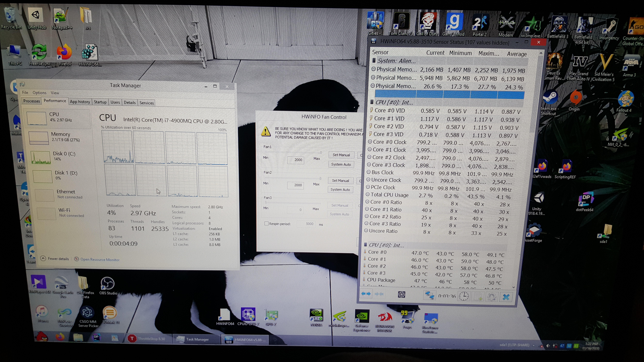The width and height of the screenshot is (644, 362).
Task: Open the Users tab in Task Manager
Action: pos(115,102)
